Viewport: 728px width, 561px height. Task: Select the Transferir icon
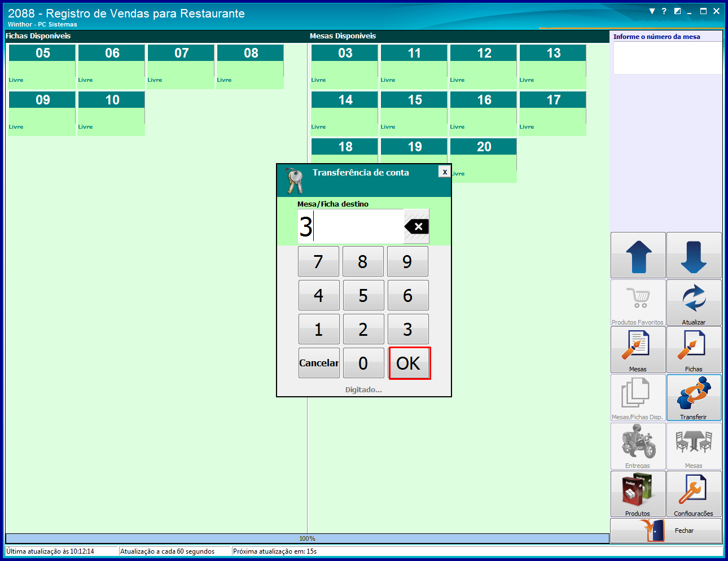694,398
